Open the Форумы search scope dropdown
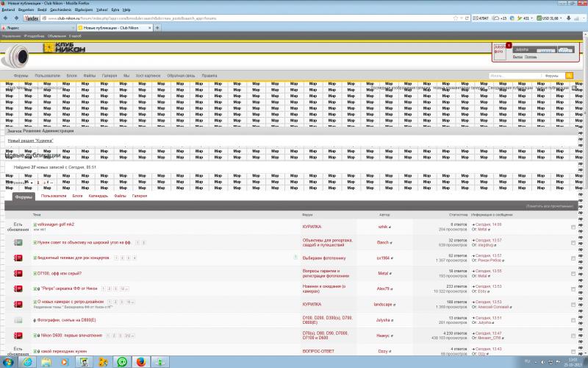This screenshot has width=588, height=368. pos(553,76)
